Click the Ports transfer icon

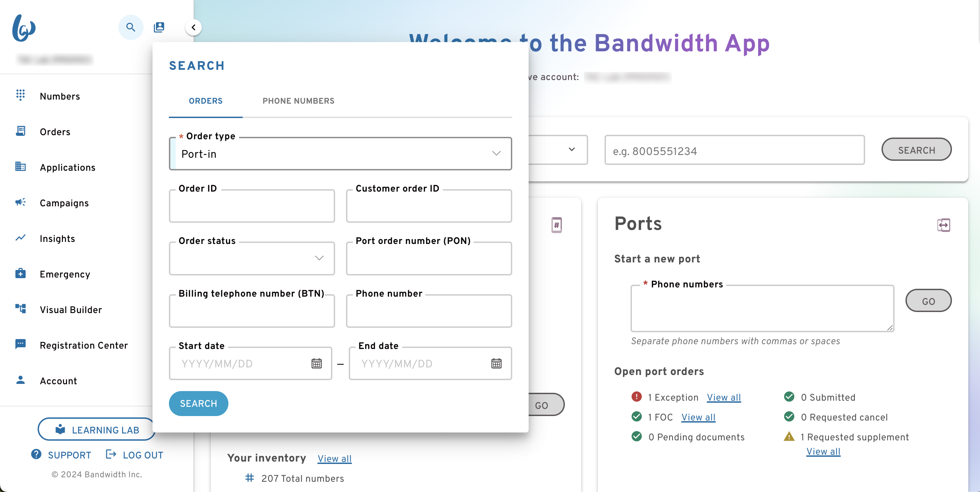pos(944,225)
